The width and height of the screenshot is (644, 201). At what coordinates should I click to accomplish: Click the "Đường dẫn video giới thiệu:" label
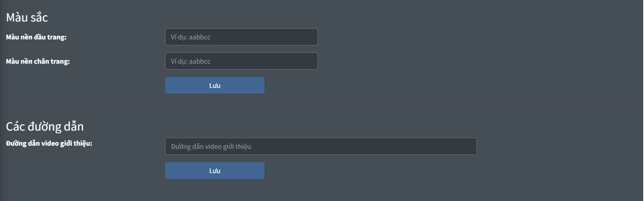(x=49, y=143)
